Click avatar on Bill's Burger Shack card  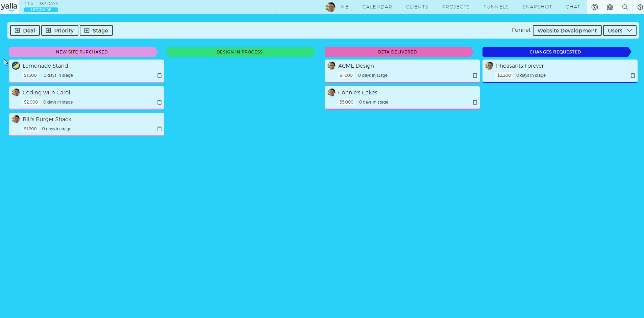[16, 119]
